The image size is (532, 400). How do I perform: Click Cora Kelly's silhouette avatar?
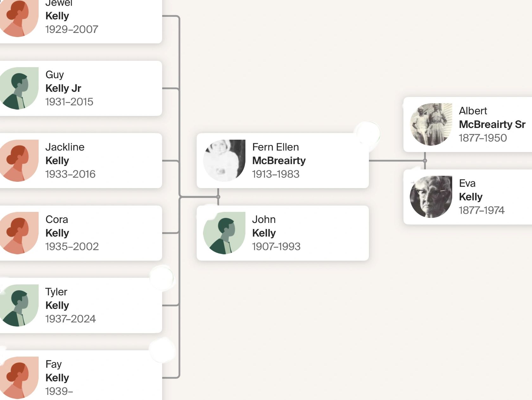(18, 233)
